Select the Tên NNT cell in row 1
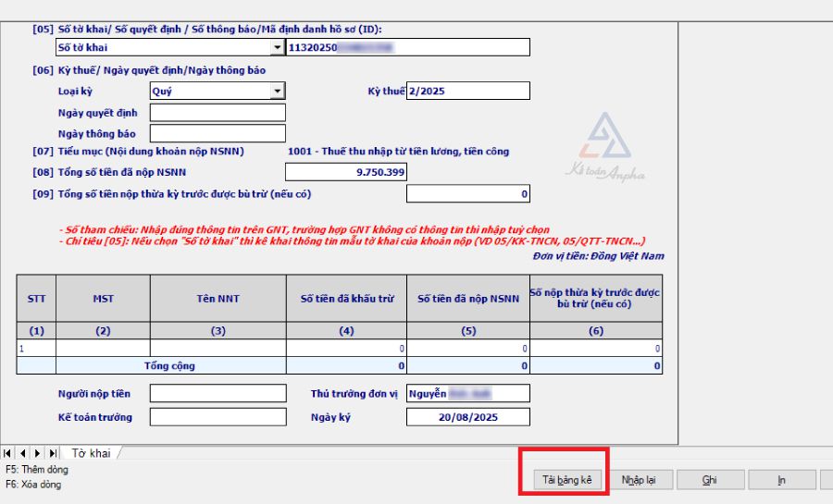 click(x=218, y=349)
